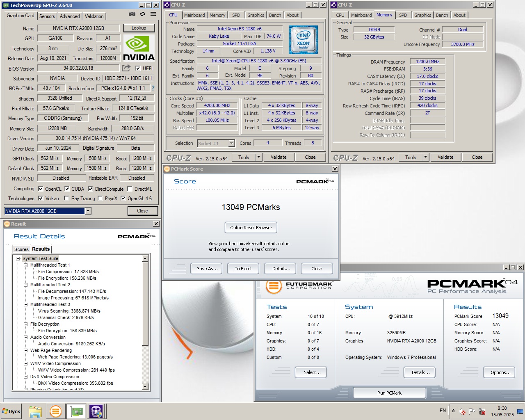Switch to PCMark04 via its taskbar icon
The width and height of the screenshot is (525, 420).
pyautogui.click(x=55, y=411)
